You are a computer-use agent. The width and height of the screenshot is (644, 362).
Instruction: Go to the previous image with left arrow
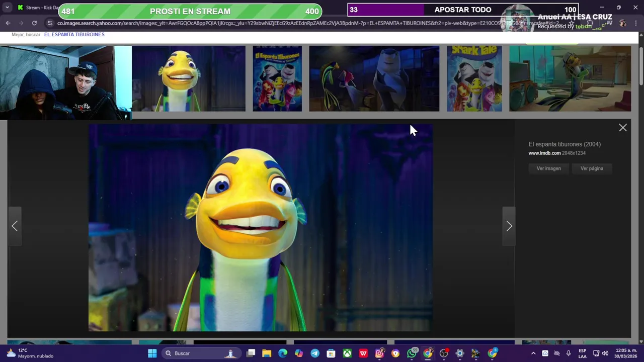pyautogui.click(x=15, y=226)
